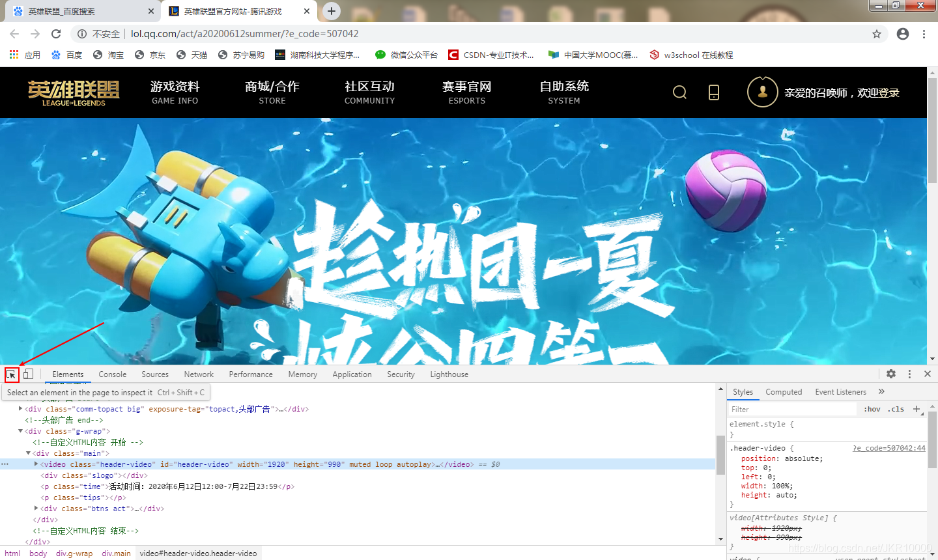Select div.g-wrap in the breadcrumb
Image resolution: width=938 pixels, height=560 pixels.
[x=74, y=553]
